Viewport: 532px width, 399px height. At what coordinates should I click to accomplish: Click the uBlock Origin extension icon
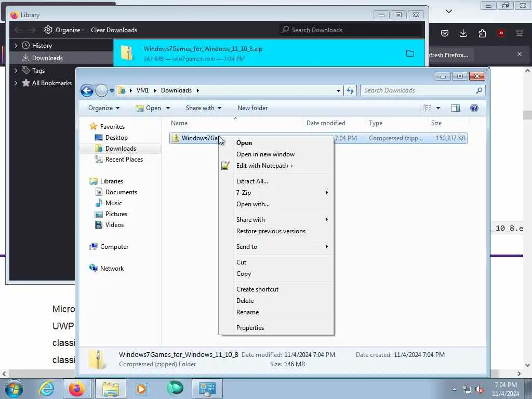(501, 33)
